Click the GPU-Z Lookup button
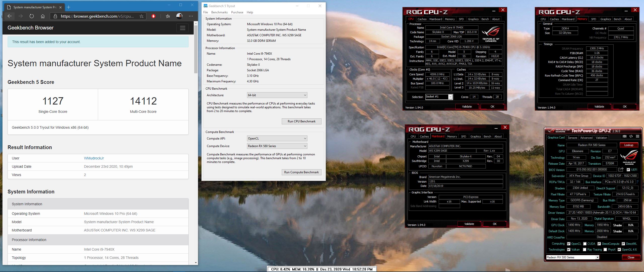Screen dimensions: 644x272 tap(628, 145)
